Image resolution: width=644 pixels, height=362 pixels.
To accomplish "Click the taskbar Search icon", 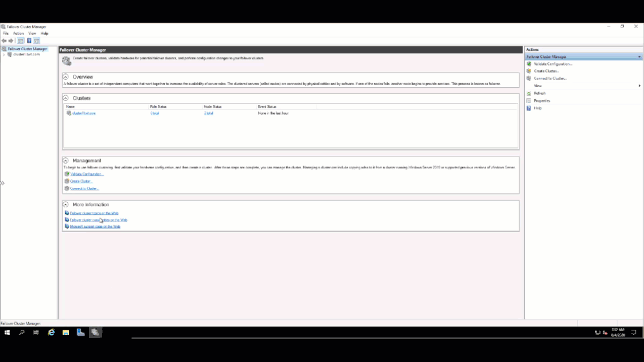I will click(21, 332).
